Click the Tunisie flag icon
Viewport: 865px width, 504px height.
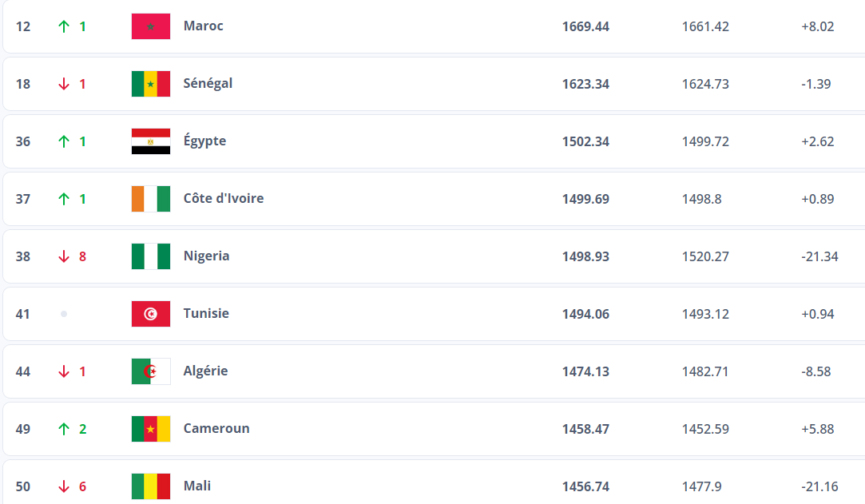point(150,314)
